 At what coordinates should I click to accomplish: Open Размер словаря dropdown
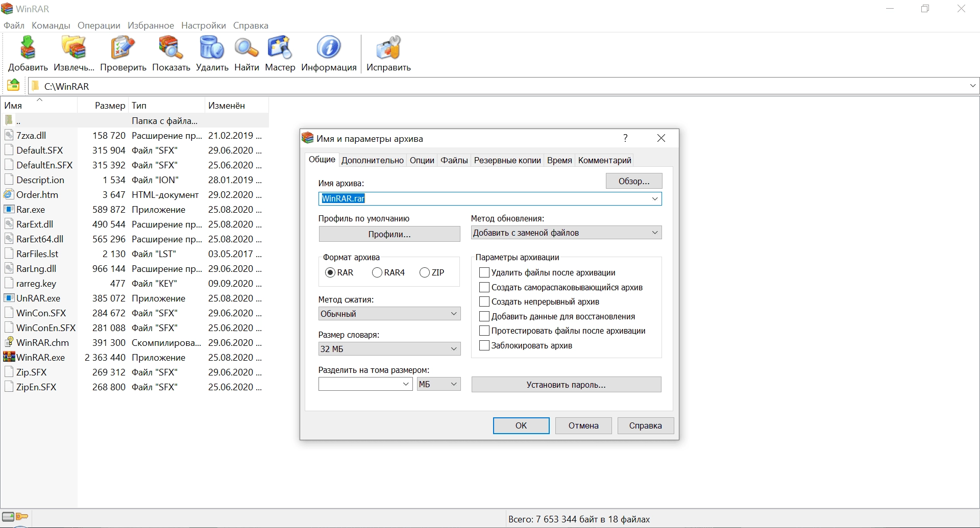(x=389, y=349)
